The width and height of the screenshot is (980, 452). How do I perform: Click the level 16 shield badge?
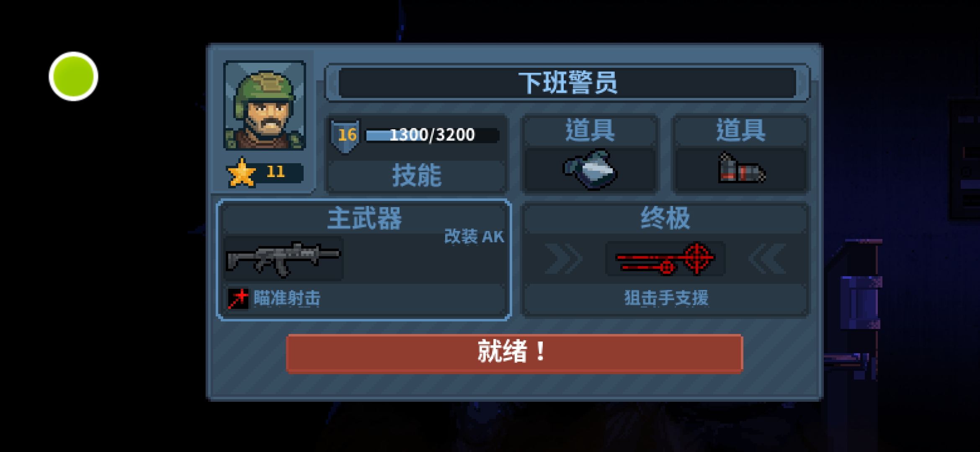pyautogui.click(x=346, y=136)
